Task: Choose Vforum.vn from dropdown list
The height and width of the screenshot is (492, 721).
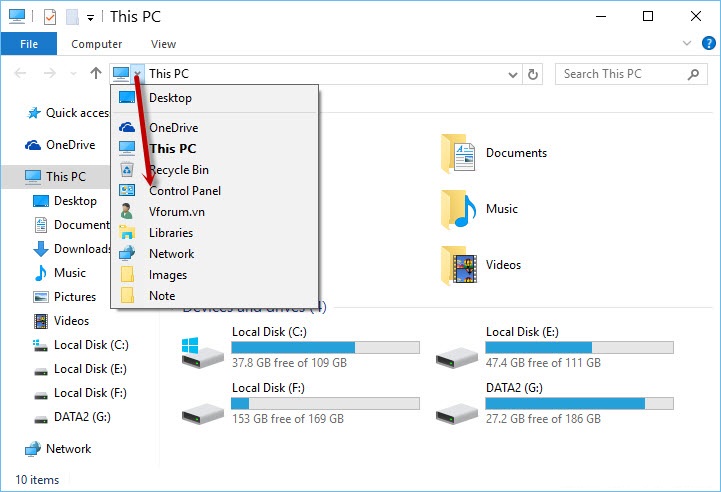Action: click(214, 212)
